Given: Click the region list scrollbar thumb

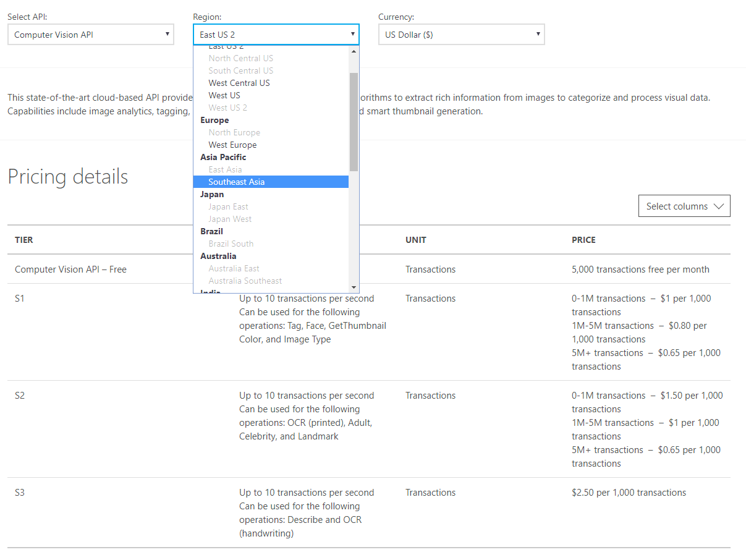Looking at the screenshot, I should pos(354,121).
